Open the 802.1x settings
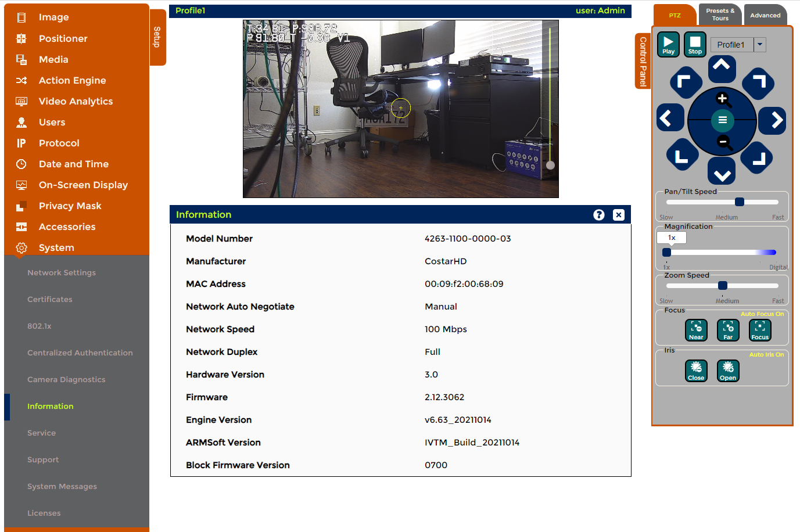 (x=40, y=326)
